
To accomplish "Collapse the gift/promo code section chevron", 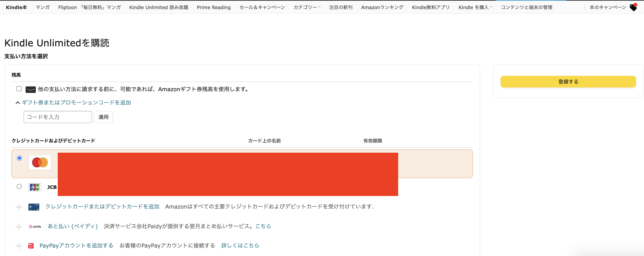I will coord(18,102).
